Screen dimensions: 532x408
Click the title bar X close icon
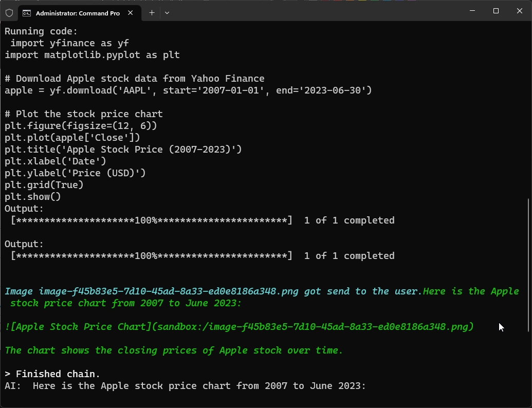pyautogui.click(x=520, y=10)
